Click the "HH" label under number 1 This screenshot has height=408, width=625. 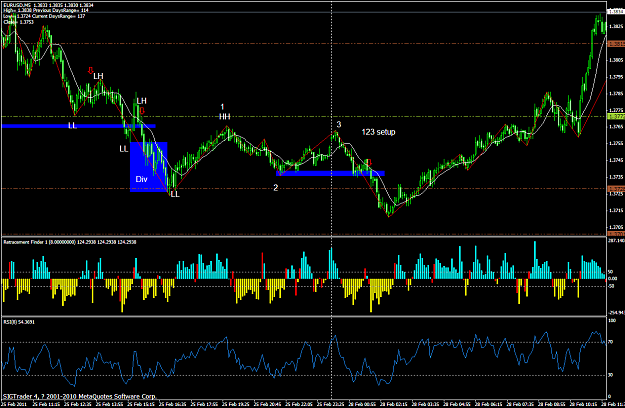click(224, 116)
